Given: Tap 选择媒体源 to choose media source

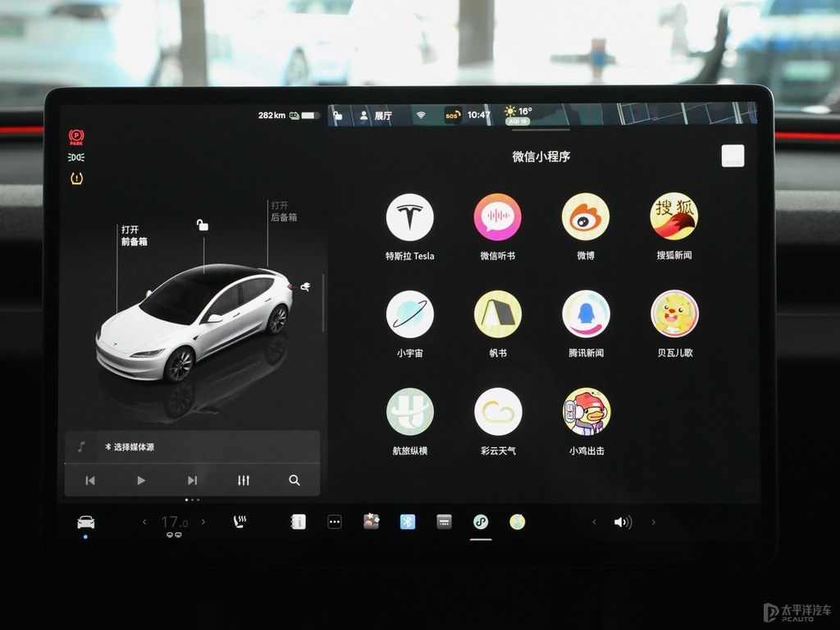Looking at the screenshot, I should coord(134,447).
